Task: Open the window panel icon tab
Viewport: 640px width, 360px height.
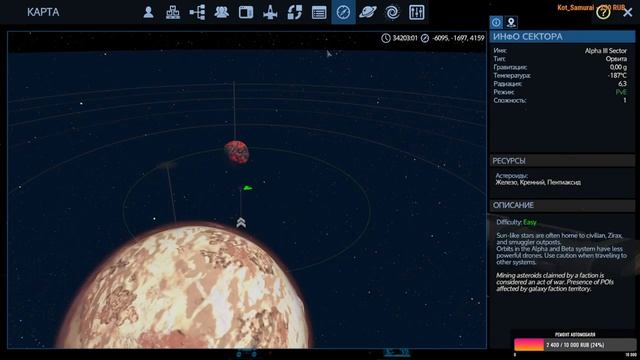Action: pyautogui.click(x=246, y=12)
